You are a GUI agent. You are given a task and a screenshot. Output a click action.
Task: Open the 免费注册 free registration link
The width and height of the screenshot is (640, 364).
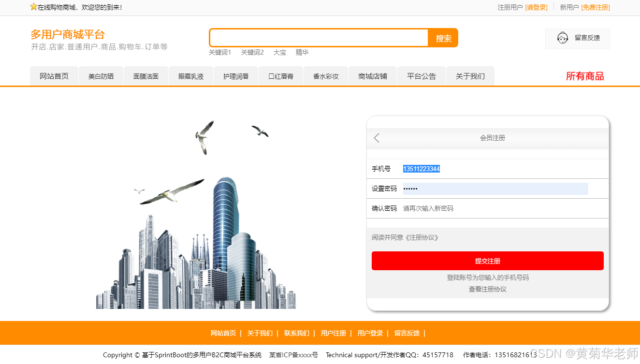(x=595, y=7)
